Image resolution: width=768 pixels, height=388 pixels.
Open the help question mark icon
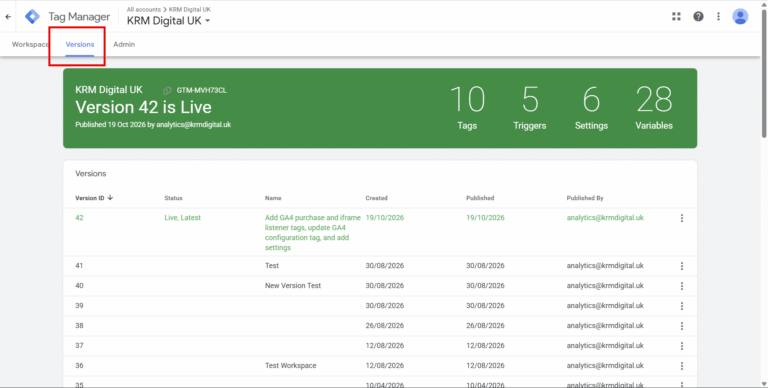point(698,17)
